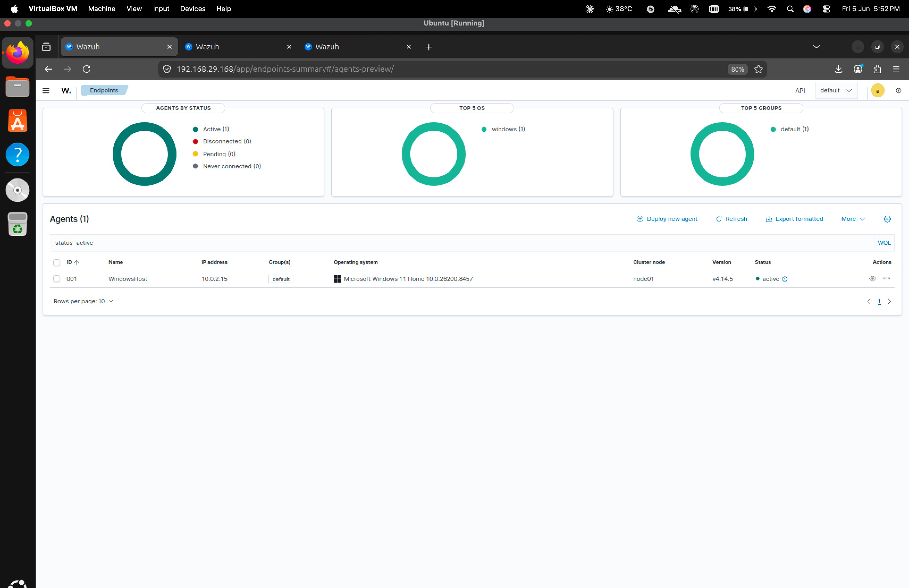The image size is (909, 588).
Task: Open Firefox tab overview button
Action: (46, 47)
